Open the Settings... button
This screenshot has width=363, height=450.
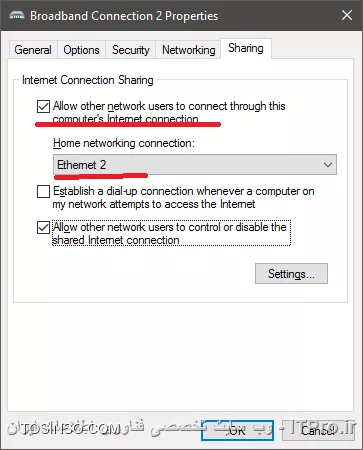pyautogui.click(x=291, y=274)
